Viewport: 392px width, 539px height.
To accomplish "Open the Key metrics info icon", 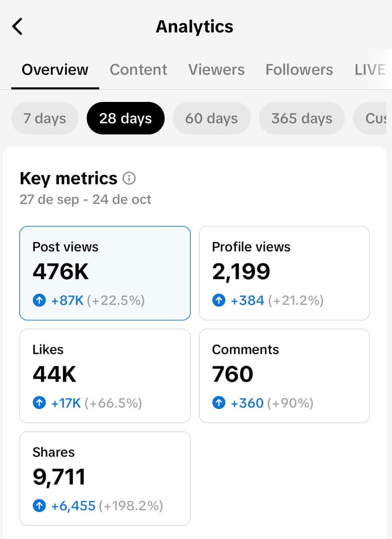I will pyautogui.click(x=129, y=178).
